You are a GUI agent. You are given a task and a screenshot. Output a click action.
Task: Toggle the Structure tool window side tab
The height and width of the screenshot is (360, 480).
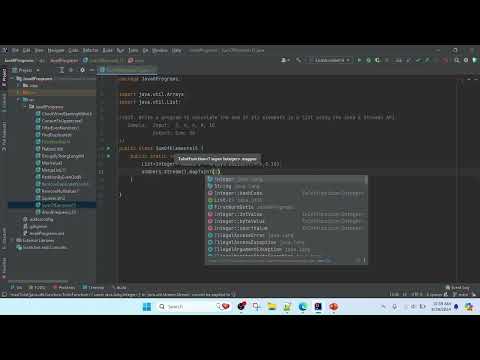click(x=4, y=239)
